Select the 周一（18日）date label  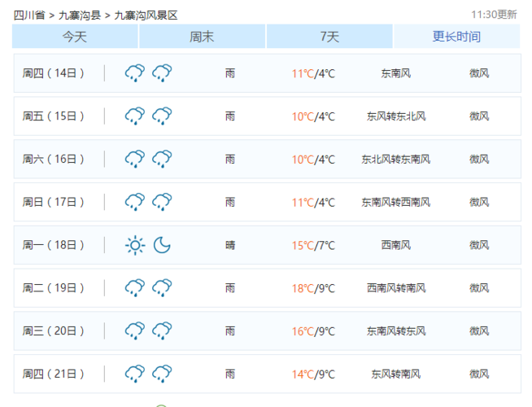coord(53,245)
